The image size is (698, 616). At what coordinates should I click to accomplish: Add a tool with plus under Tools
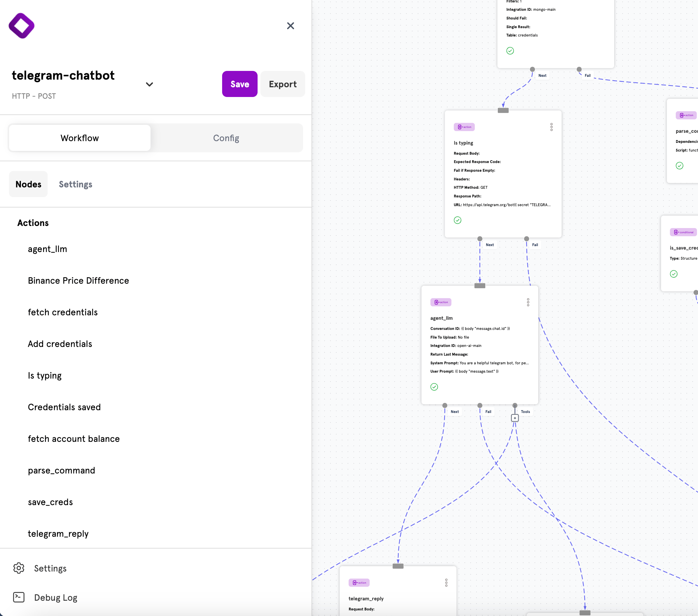tap(515, 418)
